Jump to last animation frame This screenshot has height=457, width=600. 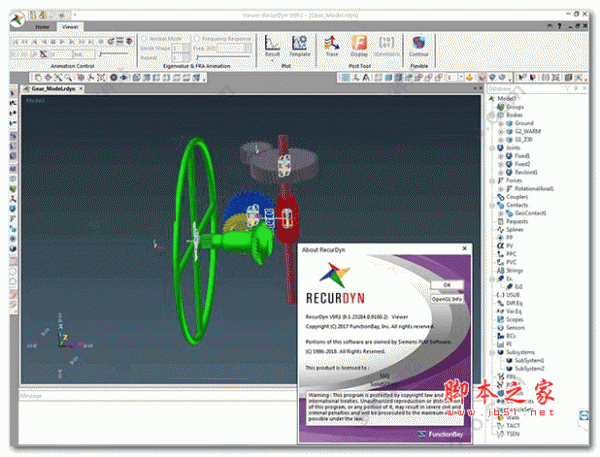click(x=91, y=41)
